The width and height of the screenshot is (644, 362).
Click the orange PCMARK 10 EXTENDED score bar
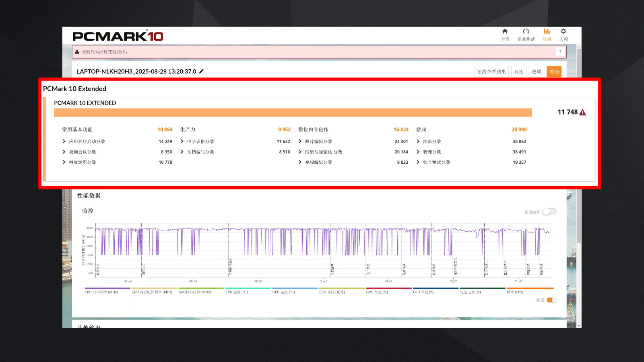[293, 113]
